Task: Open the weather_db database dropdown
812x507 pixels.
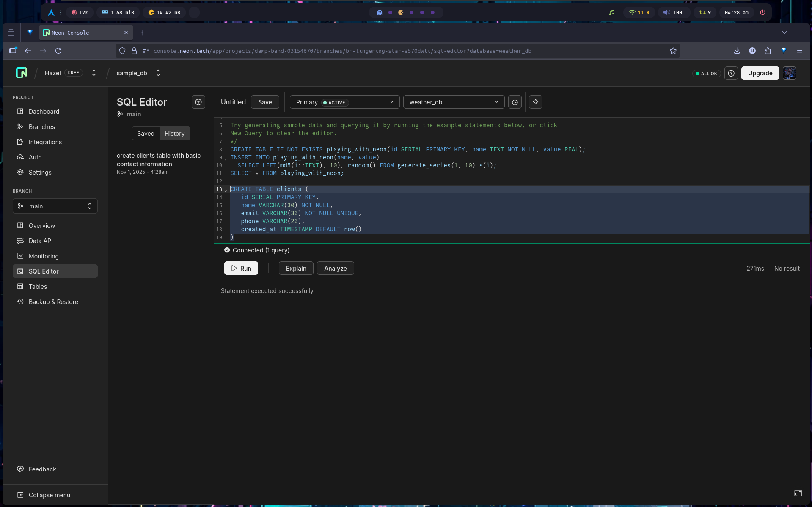Action: (454, 102)
